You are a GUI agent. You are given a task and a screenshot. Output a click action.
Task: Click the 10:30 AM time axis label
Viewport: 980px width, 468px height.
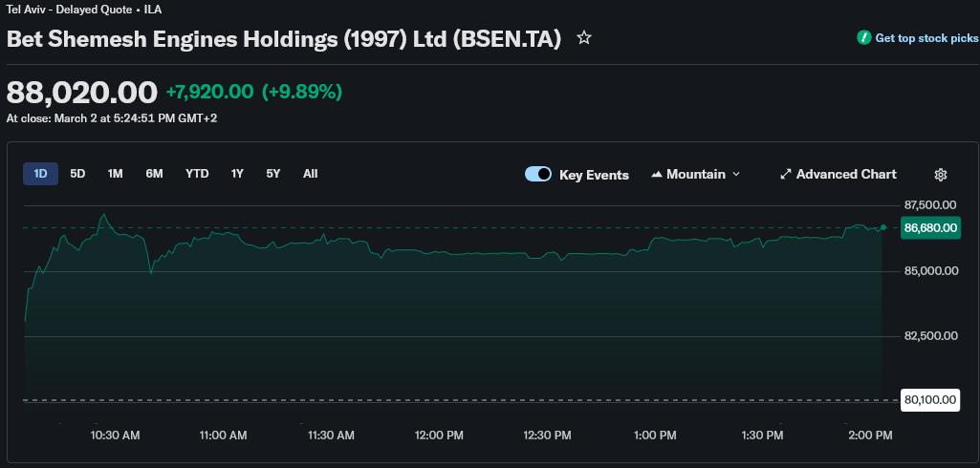pos(115,435)
